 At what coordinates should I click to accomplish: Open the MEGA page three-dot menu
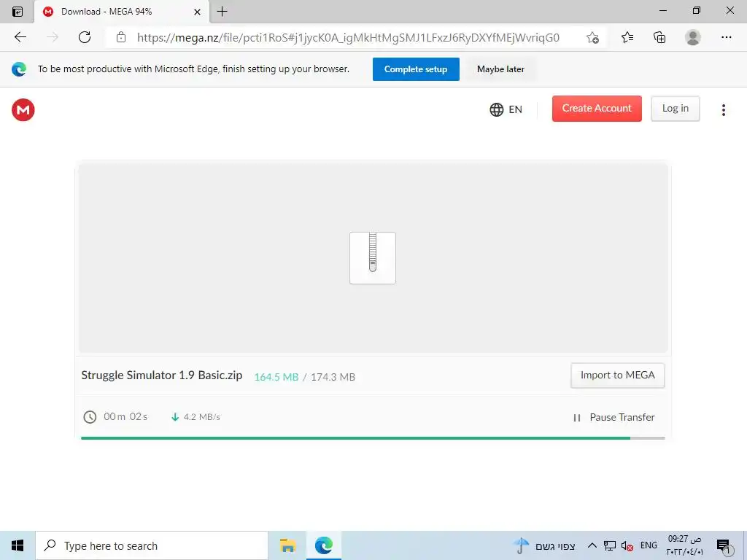pos(723,110)
